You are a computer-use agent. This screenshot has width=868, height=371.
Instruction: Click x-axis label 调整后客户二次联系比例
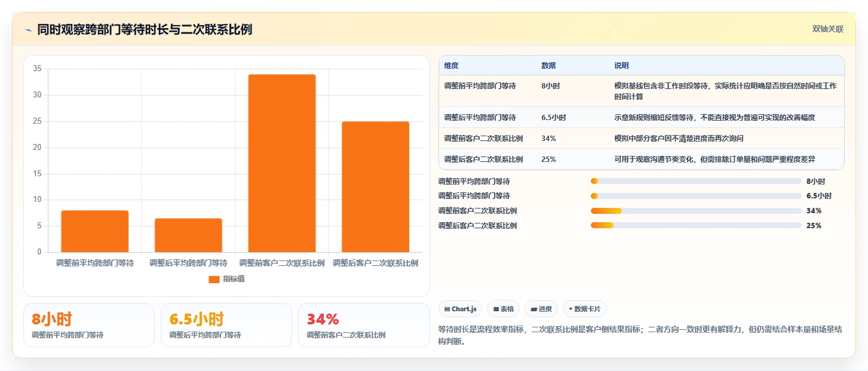375,263
